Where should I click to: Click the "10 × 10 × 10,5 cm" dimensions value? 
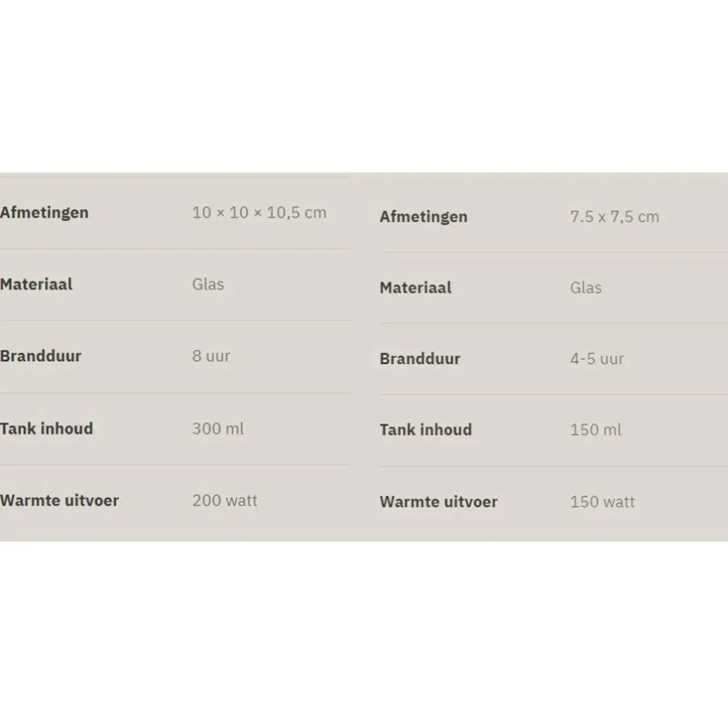pyautogui.click(x=259, y=213)
